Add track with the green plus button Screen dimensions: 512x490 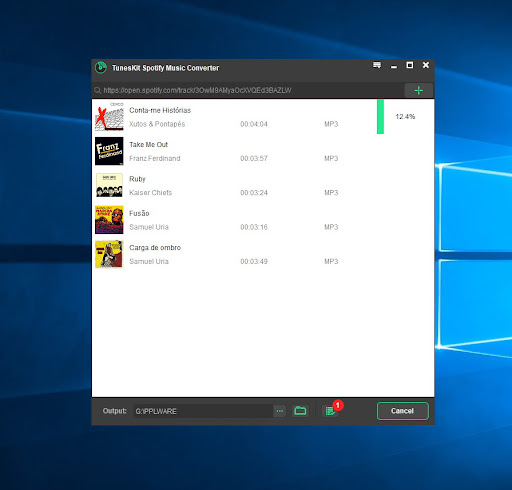click(x=419, y=90)
